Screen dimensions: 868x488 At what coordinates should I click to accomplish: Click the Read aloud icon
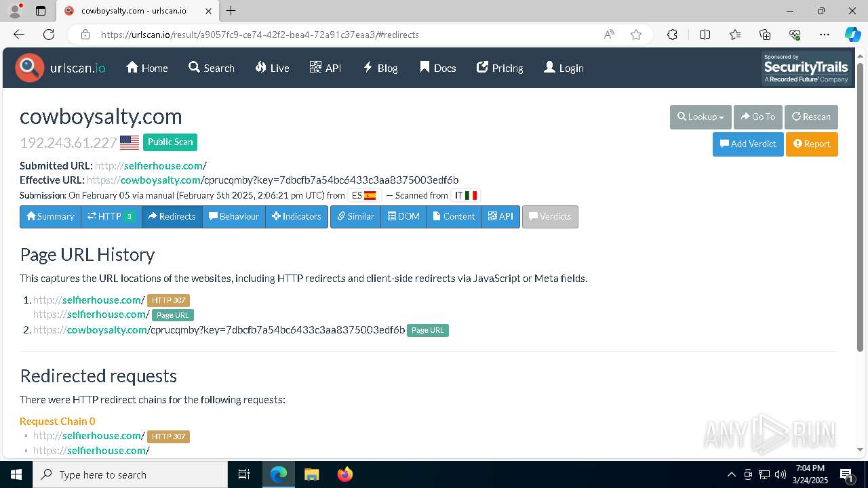click(609, 35)
